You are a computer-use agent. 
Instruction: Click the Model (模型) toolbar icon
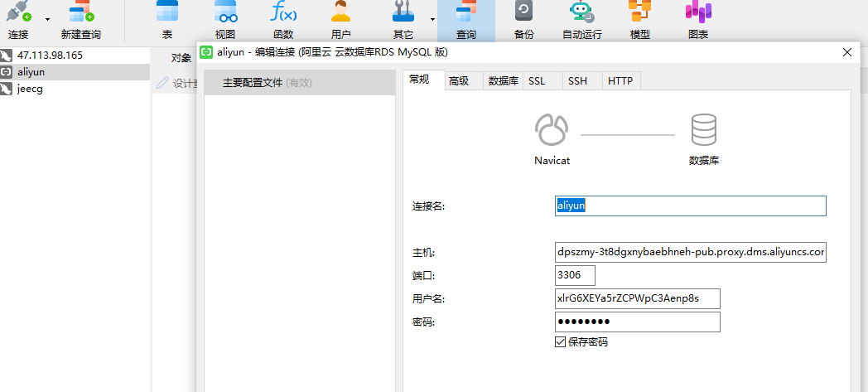click(x=640, y=11)
